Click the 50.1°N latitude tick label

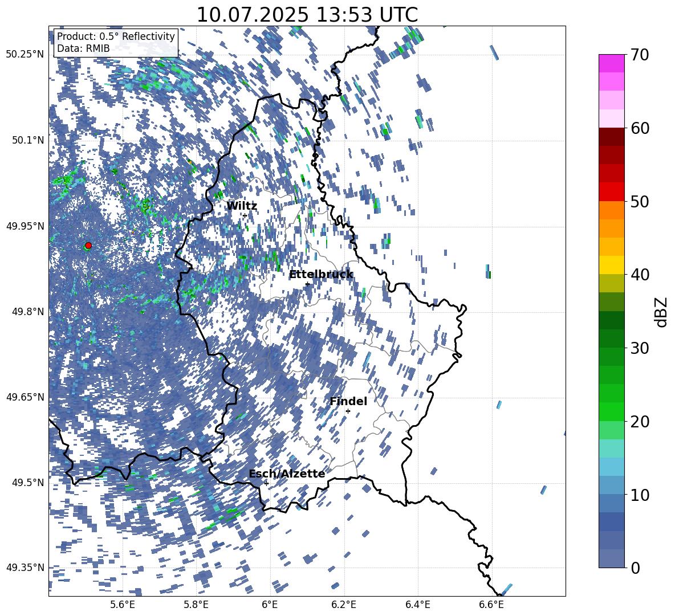(29, 140)
